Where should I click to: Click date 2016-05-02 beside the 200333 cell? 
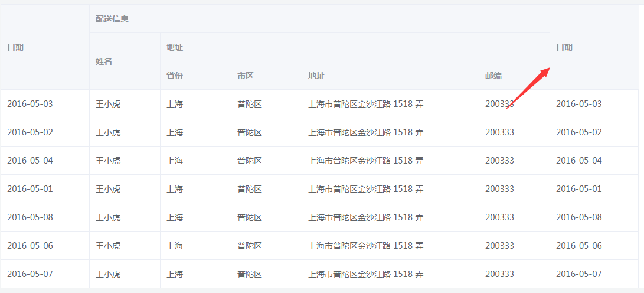coord(579,132)
